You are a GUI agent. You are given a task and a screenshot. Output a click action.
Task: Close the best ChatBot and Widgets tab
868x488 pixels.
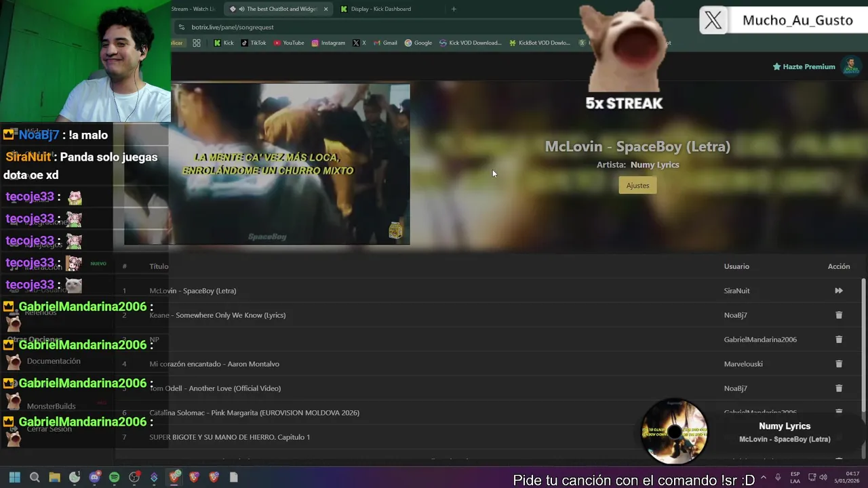[x=326, y=9]
